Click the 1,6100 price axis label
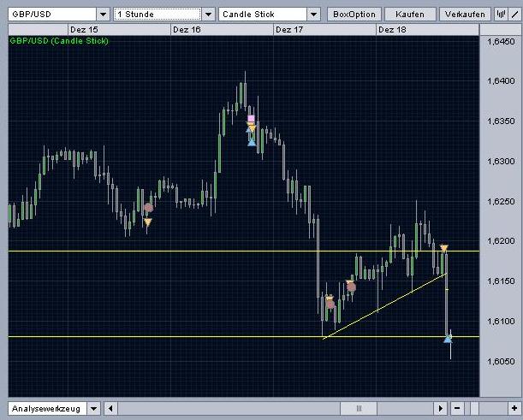 click(501, 321)
